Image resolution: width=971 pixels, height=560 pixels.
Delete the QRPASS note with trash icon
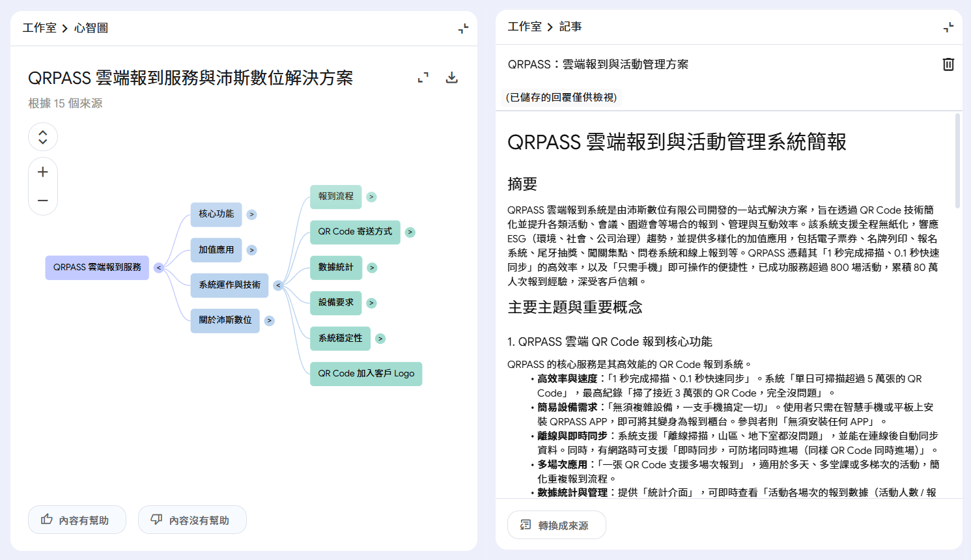(948, 64)
